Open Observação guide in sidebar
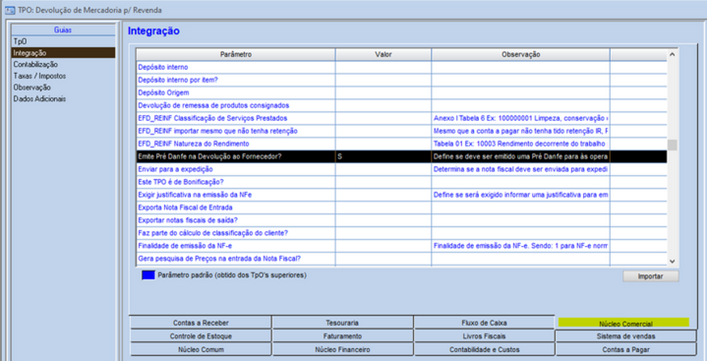The height and width of the screenshot is (361, 707). click(63, 87)
